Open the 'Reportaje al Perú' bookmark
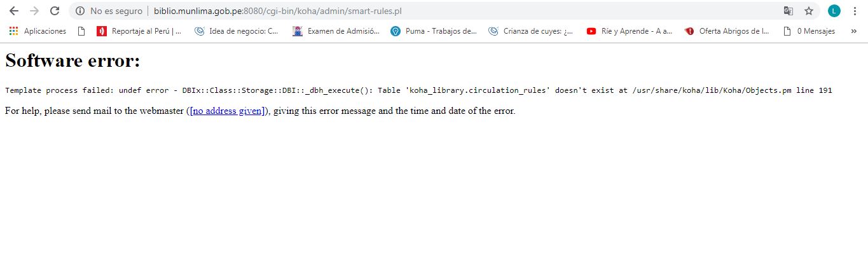This screenshot has height=264, width=868. tap(139, 31)
